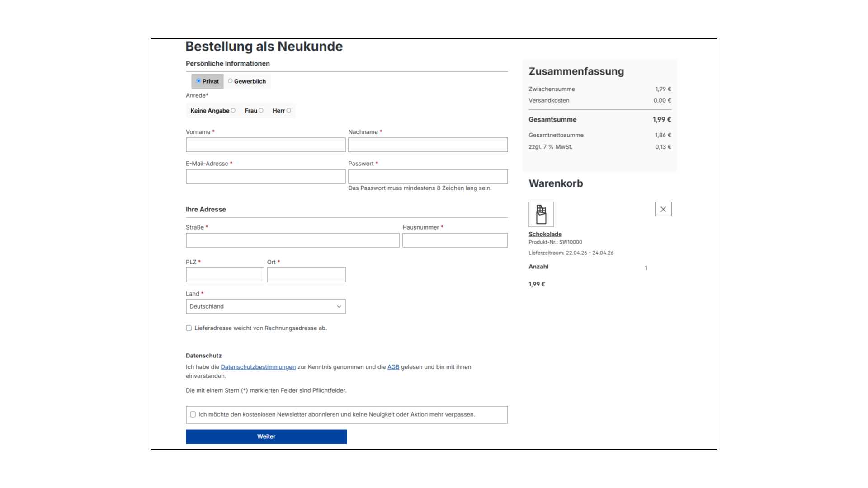Enable Lieferadresse weicht von Rechnungsadresse ab
Screen dimensions: 868x488
189,328
